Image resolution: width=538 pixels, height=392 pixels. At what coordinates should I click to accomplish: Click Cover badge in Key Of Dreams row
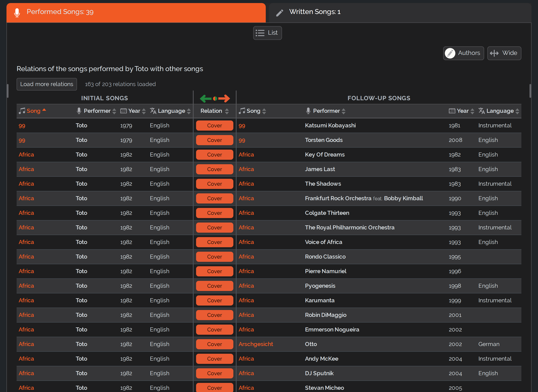(215, 155)
